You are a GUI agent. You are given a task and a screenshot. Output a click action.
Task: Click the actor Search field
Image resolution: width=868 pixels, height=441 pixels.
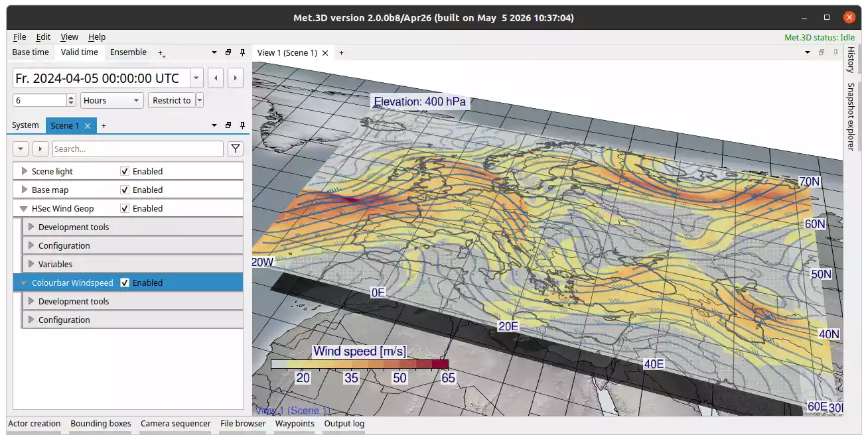(138, 149)
